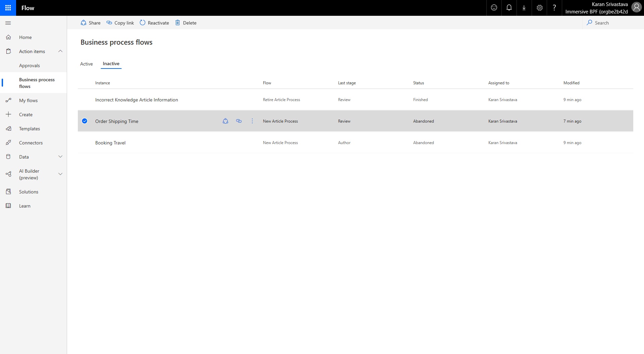Open the help question mark icon
This screenshot has height=354, width=644.
coord(554,8)
